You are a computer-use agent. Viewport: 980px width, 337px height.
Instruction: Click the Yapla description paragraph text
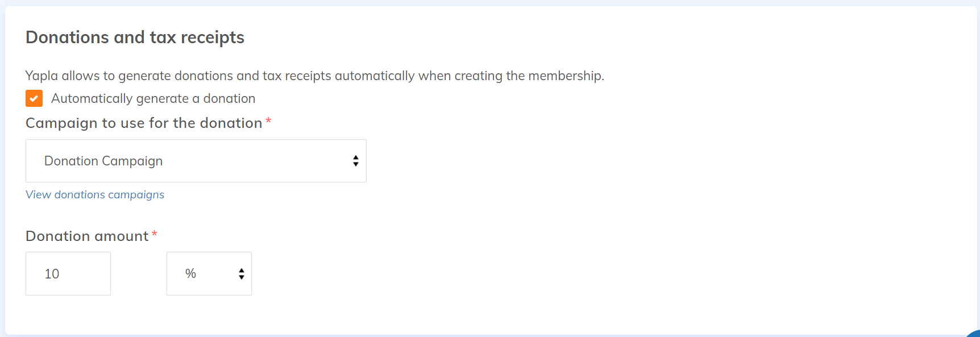[314, 76]
